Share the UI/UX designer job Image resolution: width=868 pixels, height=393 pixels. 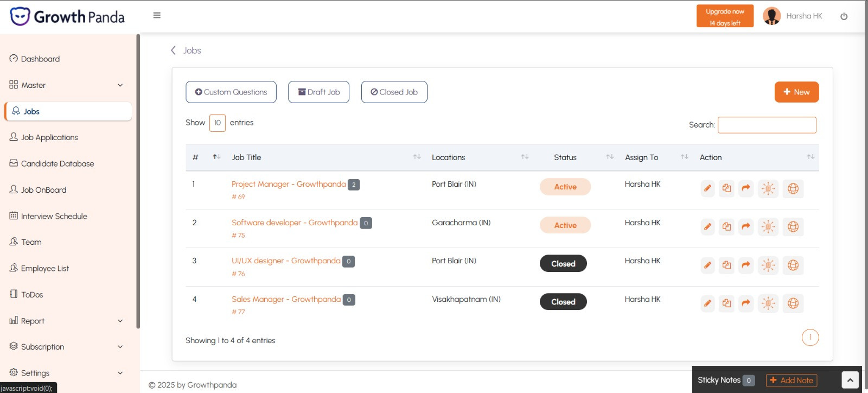coord(746,265)
